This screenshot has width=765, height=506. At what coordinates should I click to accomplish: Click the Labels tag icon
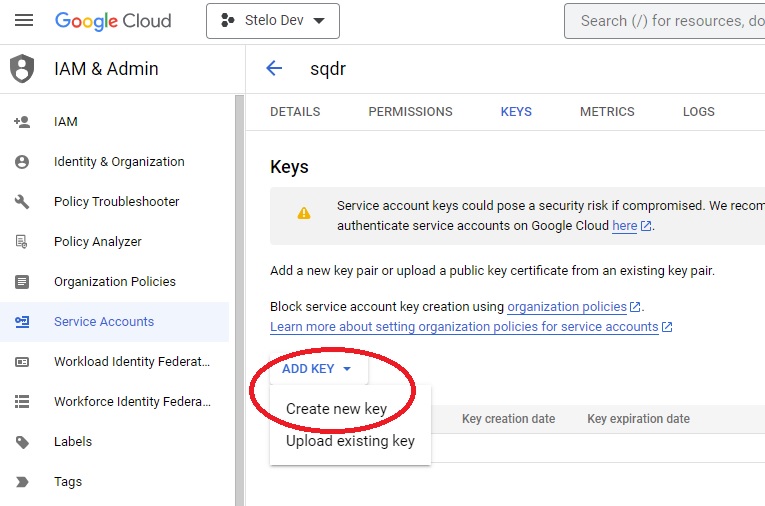click(22, 442)
